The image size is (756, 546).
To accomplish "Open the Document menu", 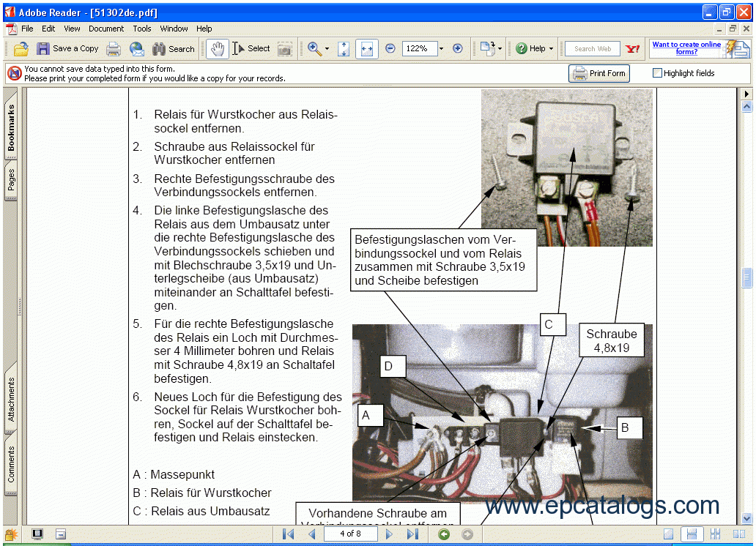I will click(106, 29).
